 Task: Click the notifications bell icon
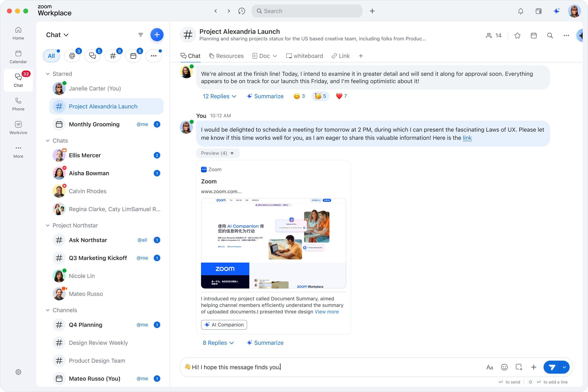[521, 11]
